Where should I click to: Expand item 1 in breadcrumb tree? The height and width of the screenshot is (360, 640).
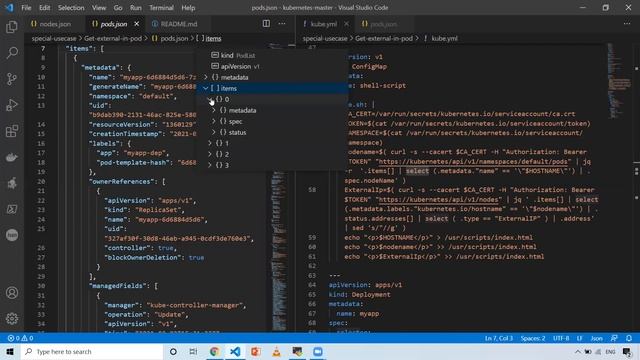tap(210, 143)
